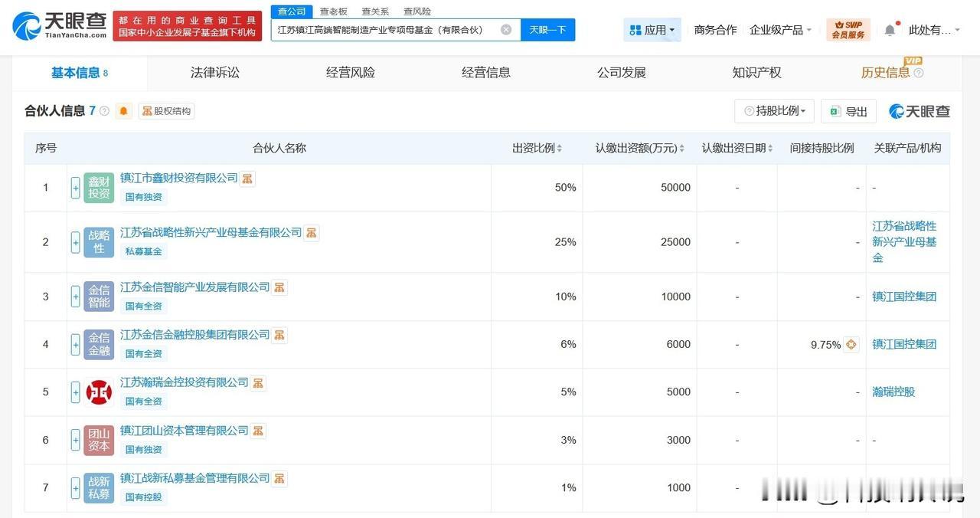Open the 江苏瀚瑞金控投资有限公司 link
This screenshot has height=518, width=980.
(x=185, y=382)
